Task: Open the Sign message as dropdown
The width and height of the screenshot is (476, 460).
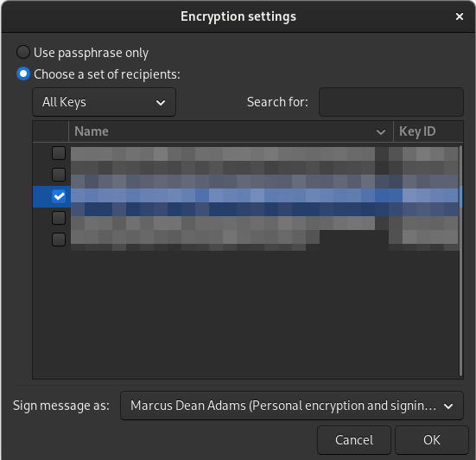Action: pos(292,406)
